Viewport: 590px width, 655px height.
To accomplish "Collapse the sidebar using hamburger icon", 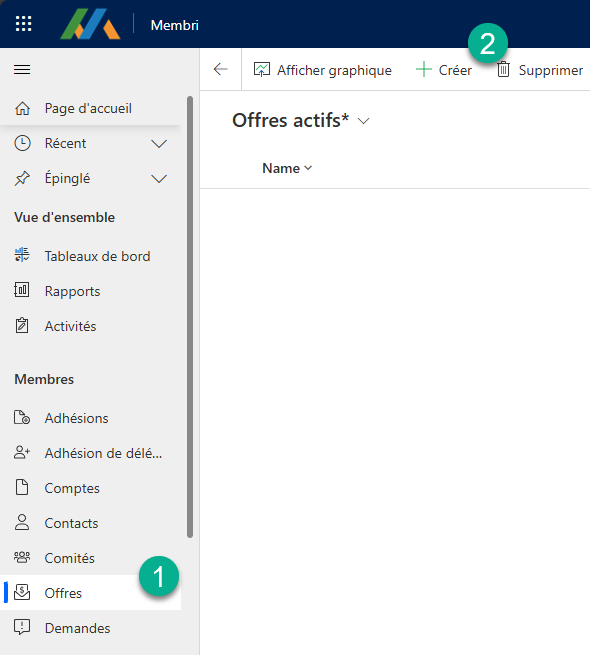I will (x=22, y=69).
